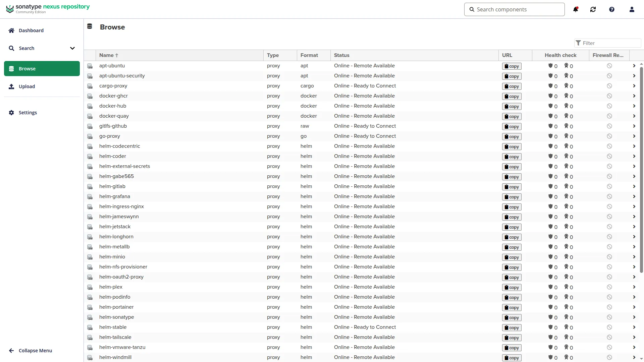Screen dimensions: 644x362
Task: Open helm-ingress-nginx row chevron arrow
Action: click(634, 206)
